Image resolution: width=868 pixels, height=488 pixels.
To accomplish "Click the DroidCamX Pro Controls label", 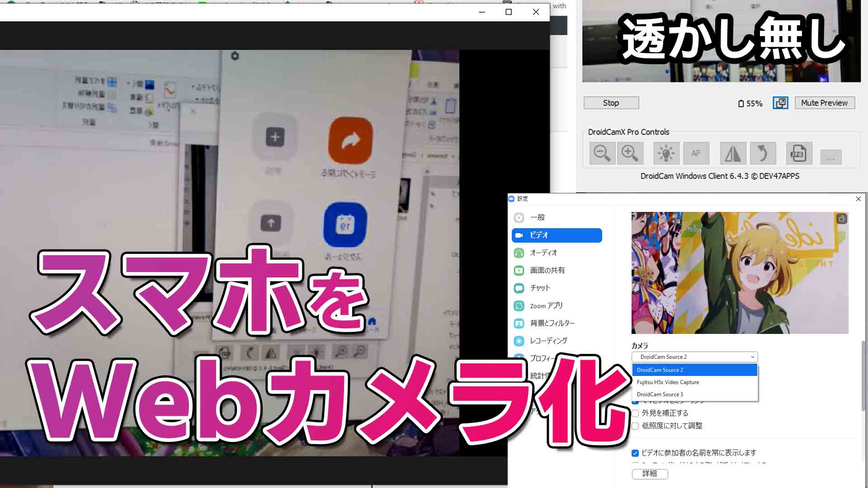I will pos(628,132).
